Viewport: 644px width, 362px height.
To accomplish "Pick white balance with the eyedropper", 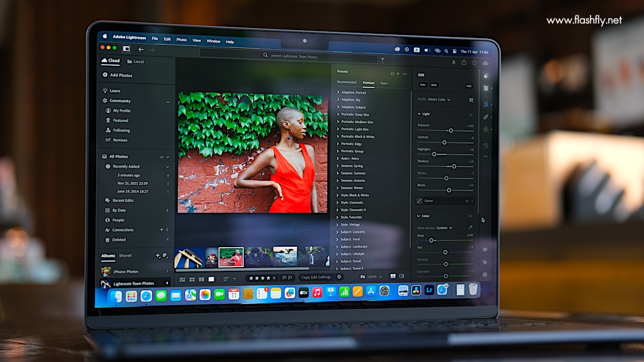I will click(x=470, y=228).
